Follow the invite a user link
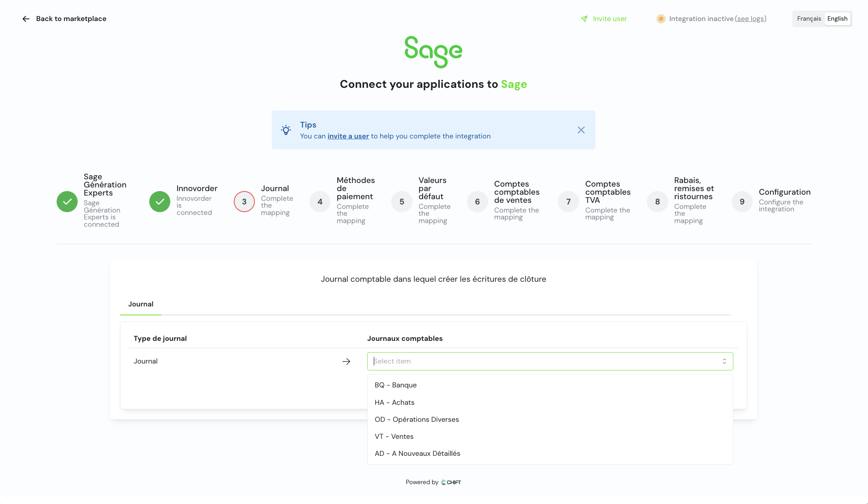Viewport: 868px width, 504px height. coord(348,136)
